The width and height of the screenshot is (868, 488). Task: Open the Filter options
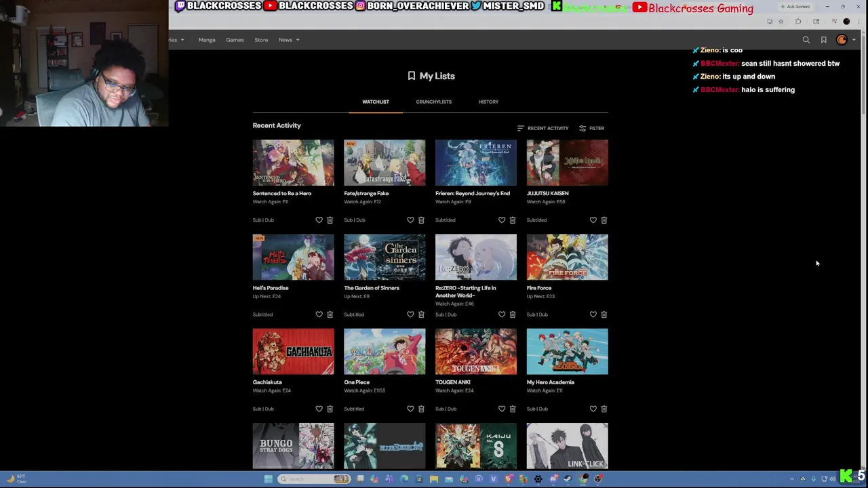click(591, 128)
